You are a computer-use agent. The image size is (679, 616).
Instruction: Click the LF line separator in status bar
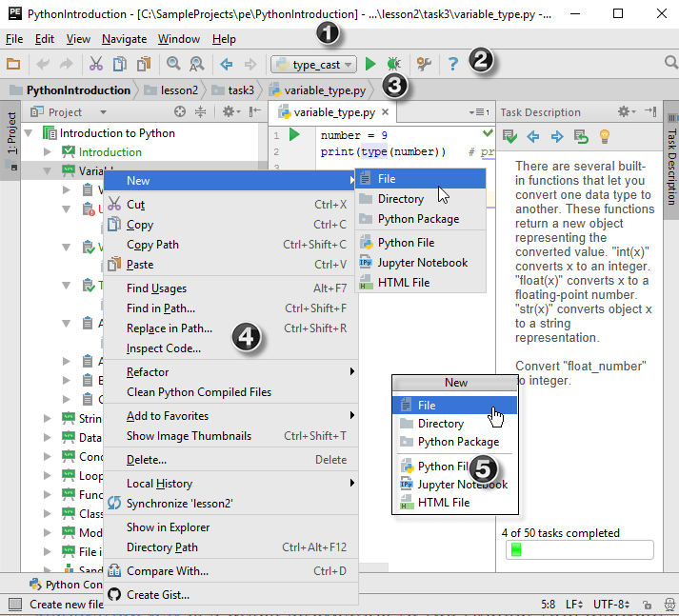[574, 605]
